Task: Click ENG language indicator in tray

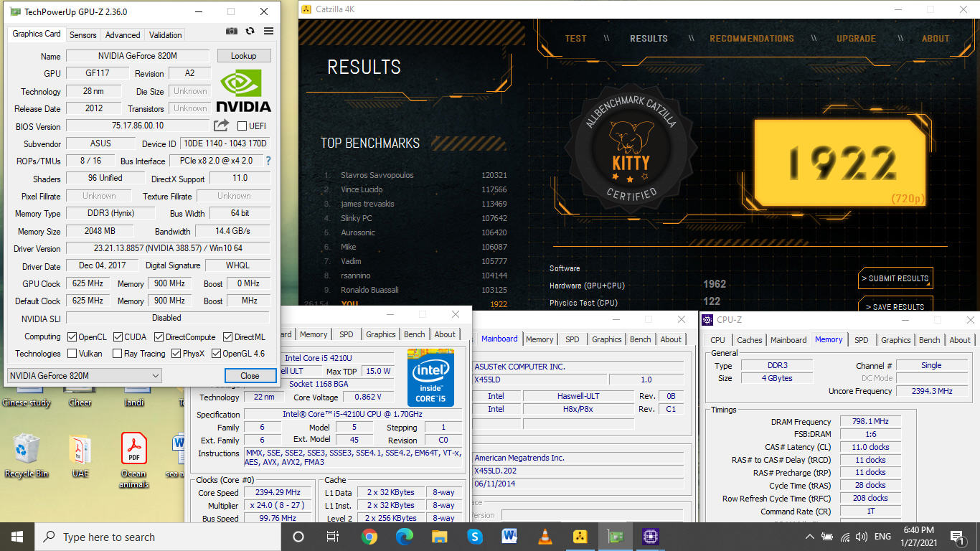Action: pos(882,537)
